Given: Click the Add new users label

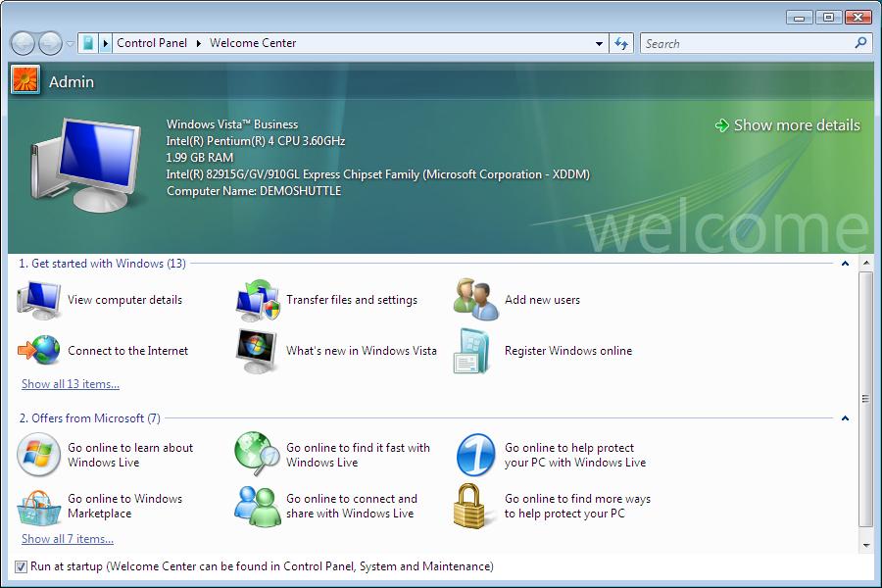Looking at the screenshot, I should (x=542, y=300).
